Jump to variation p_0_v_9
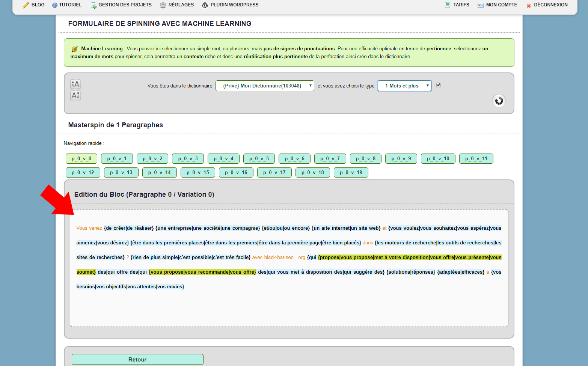 401,159
